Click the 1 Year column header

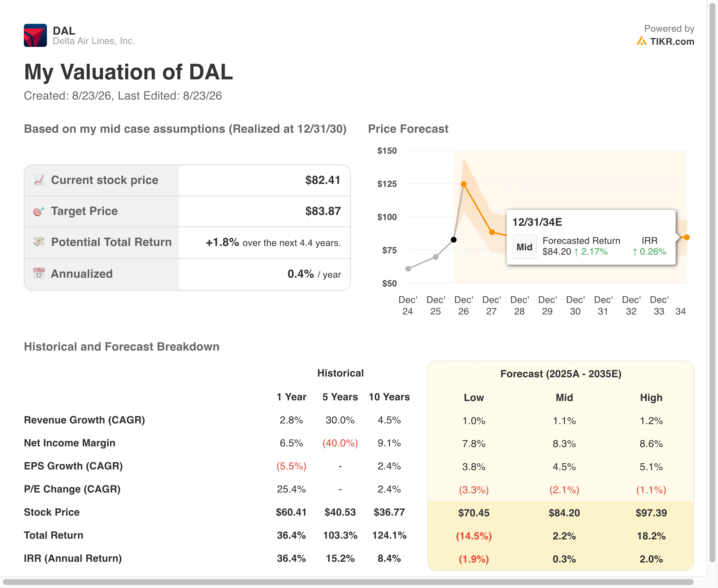[291, 397]
